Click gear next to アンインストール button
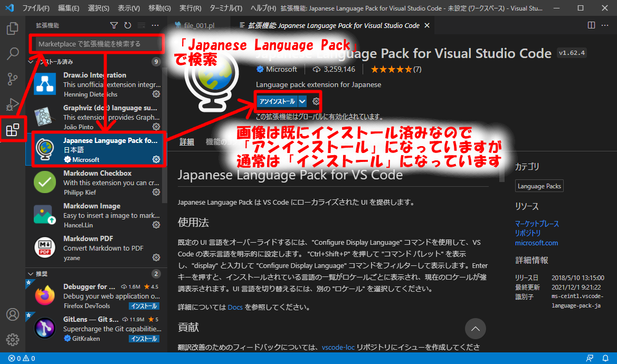 [x=316, y=101]
